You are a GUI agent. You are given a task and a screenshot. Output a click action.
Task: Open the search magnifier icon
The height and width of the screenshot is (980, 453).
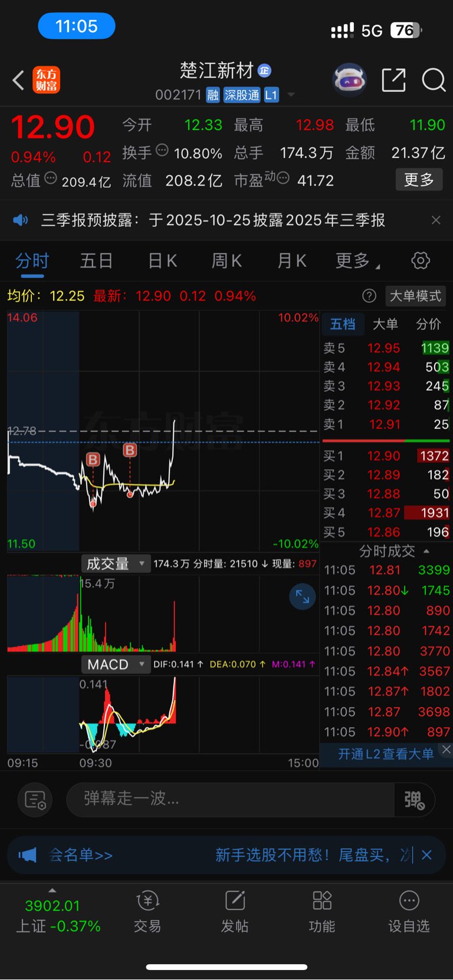pyautogui.click(x=434, y=80)
